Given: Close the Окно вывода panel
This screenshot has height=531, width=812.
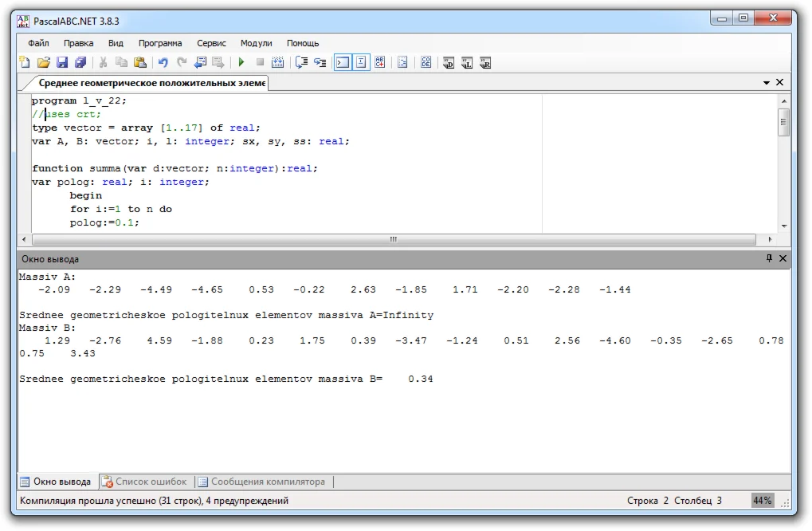Looking at the screenshot, I should pos(783,258).
